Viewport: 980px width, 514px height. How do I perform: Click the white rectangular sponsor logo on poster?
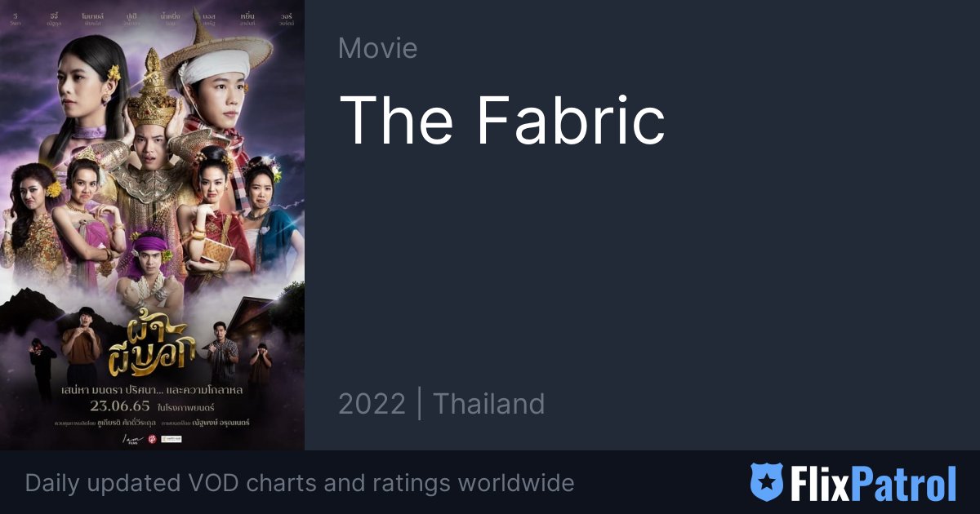coord(171,439)
